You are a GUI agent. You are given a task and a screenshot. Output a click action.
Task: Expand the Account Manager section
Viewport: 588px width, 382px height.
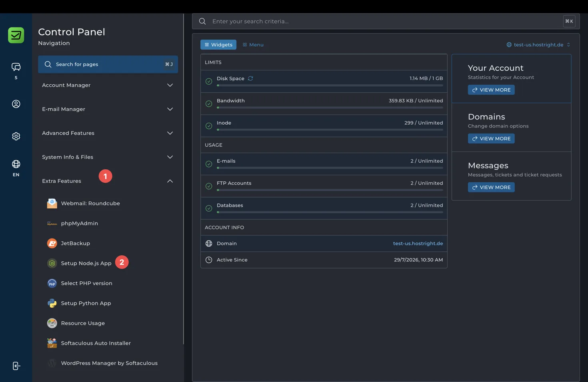(x=108, y=85)
